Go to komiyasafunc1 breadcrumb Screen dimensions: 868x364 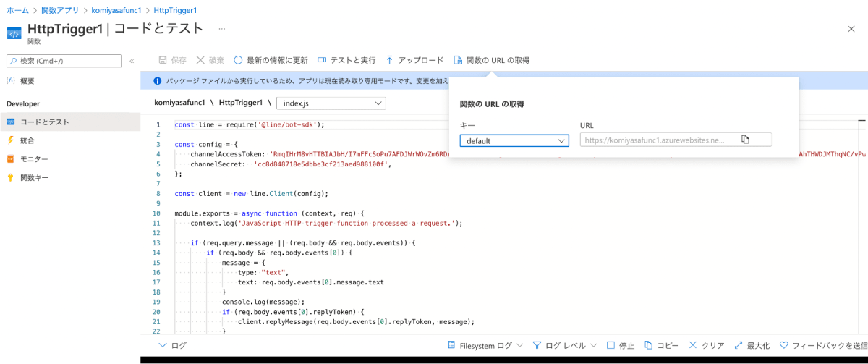tap(116, 11)
